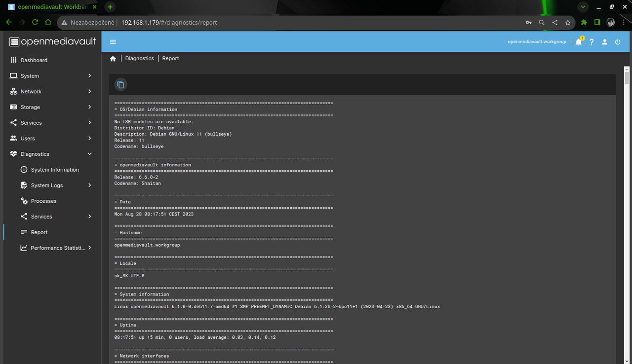Open the user account icon

coord(604,42)
